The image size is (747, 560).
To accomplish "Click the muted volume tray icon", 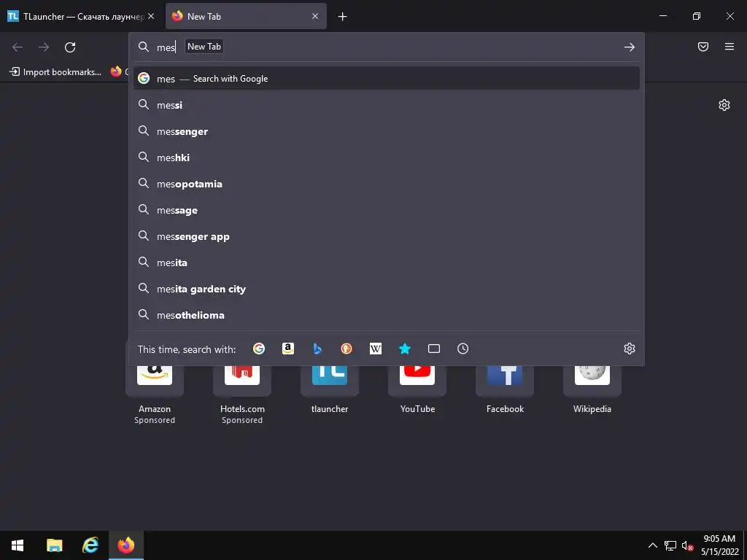I will tap(687, 545).
